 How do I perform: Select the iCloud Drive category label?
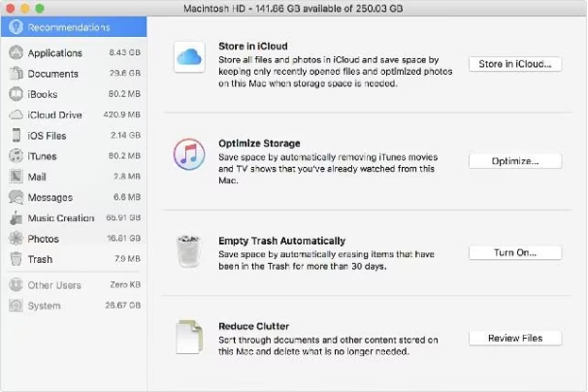[54, 114]
